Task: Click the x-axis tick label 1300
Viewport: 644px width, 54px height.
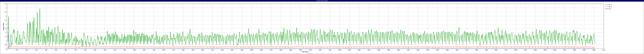Action: (x=134, y=50)
